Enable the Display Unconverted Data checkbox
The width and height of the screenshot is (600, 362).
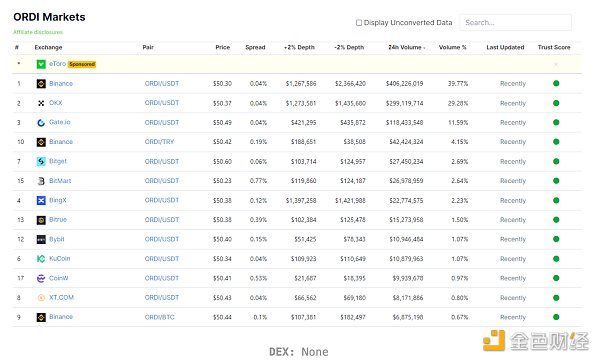[359, 23]
